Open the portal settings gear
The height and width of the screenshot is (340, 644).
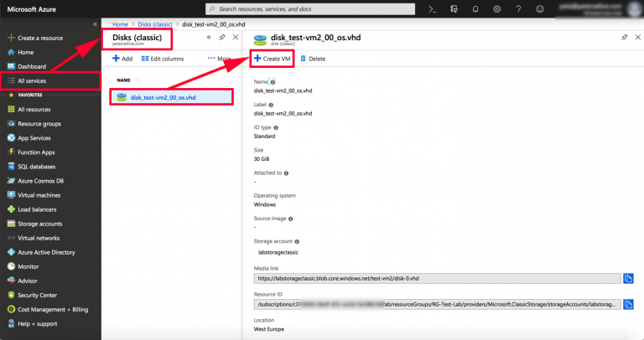pos(497,9)
